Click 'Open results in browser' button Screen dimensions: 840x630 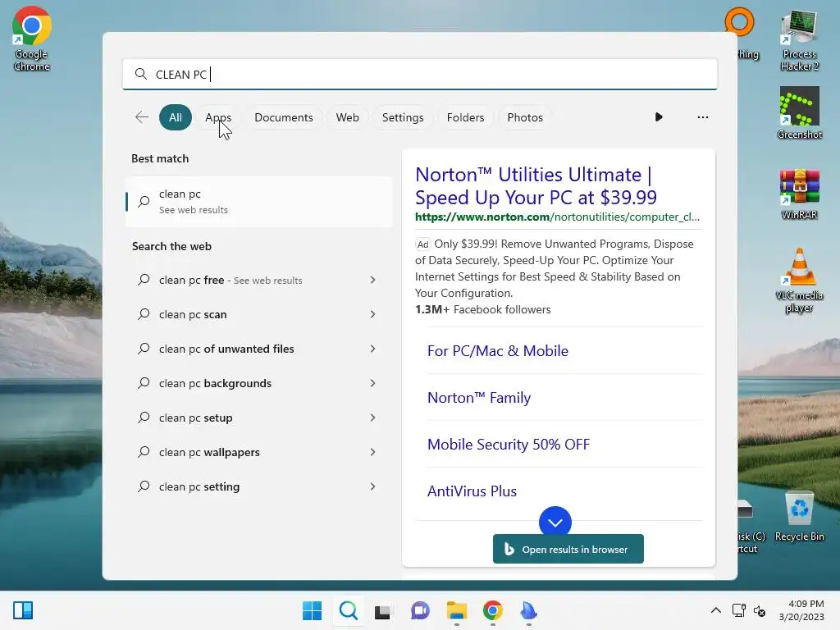(x=568, y=549)
